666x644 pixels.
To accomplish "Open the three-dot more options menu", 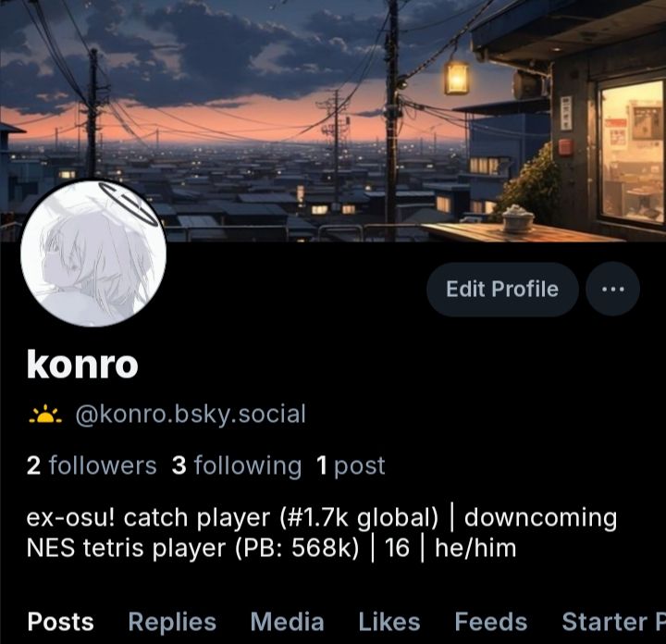I will (612, 290).
